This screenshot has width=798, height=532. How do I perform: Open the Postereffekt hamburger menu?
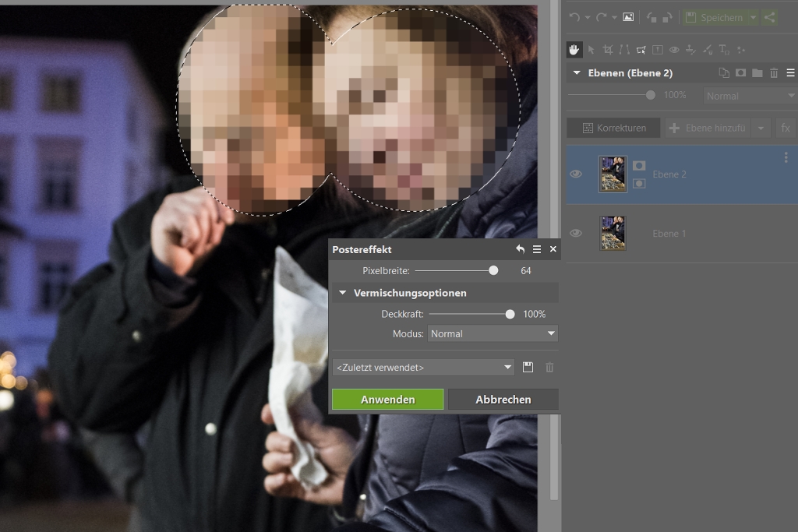[x=537, y=249]
